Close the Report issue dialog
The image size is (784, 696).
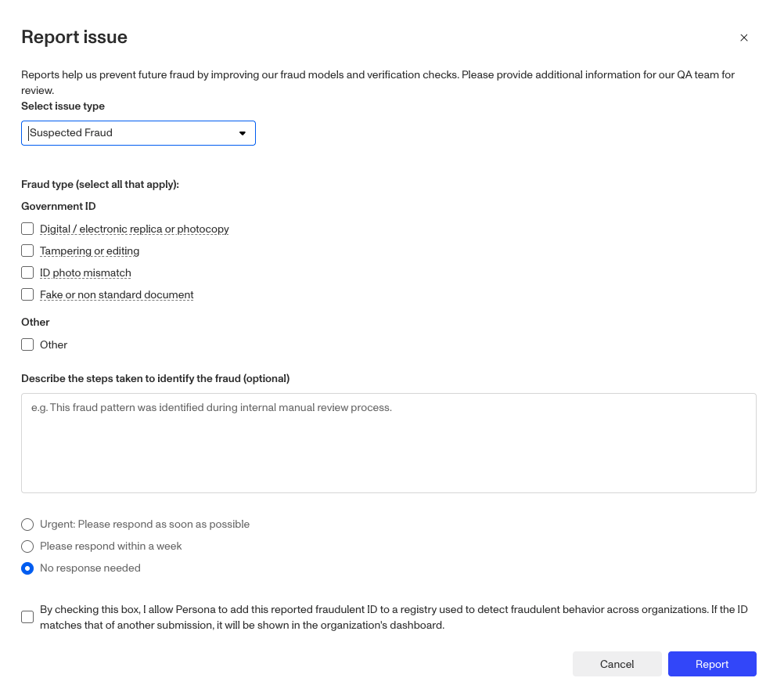tap(744, 38)
